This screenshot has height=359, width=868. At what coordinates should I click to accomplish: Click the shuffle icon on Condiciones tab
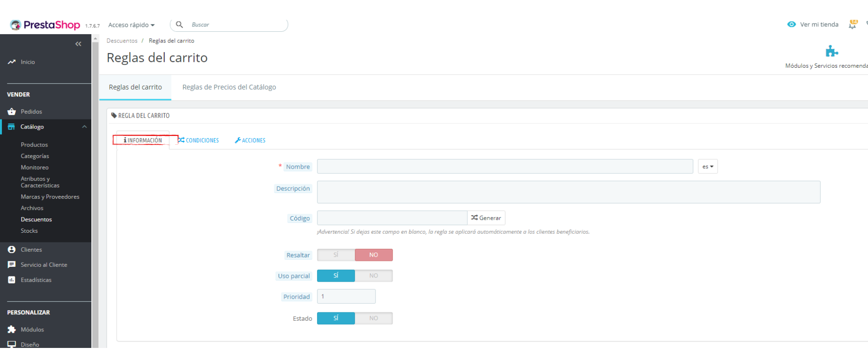tap(181, 140)
